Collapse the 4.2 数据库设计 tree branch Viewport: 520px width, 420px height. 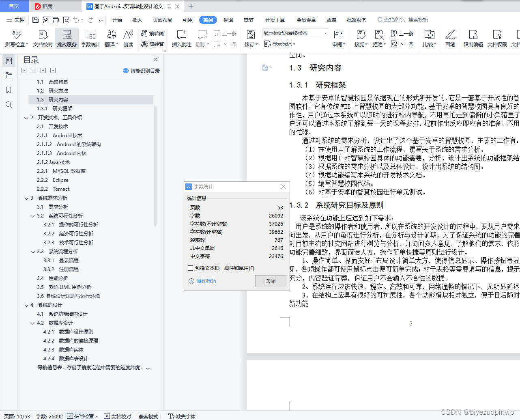click(x=33, y=323)
